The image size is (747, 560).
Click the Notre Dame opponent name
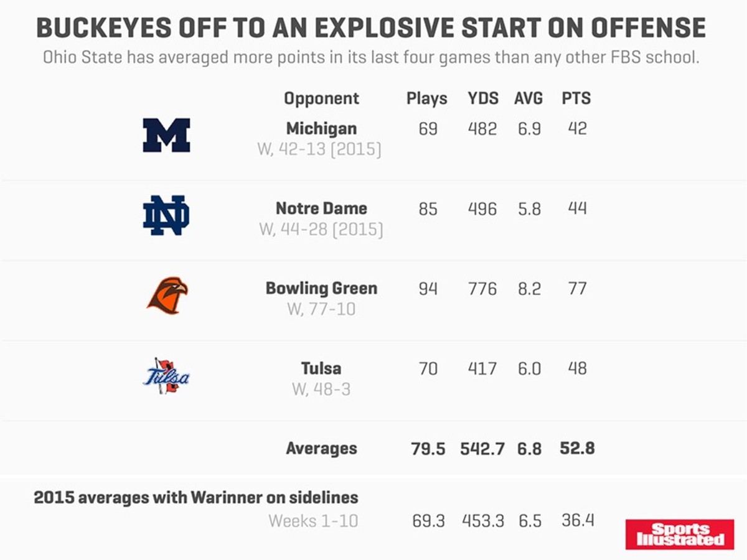tap(321, 208)
